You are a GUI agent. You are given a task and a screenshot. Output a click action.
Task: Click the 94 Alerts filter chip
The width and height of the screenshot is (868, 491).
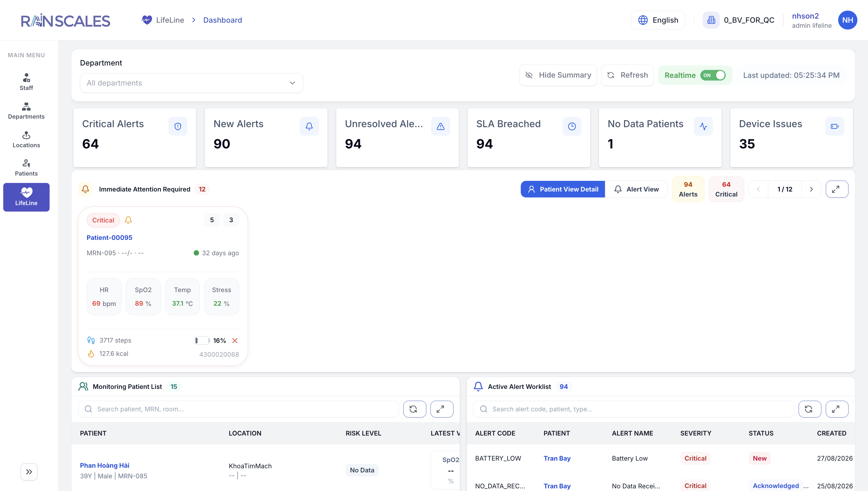(x=688, y=189)
